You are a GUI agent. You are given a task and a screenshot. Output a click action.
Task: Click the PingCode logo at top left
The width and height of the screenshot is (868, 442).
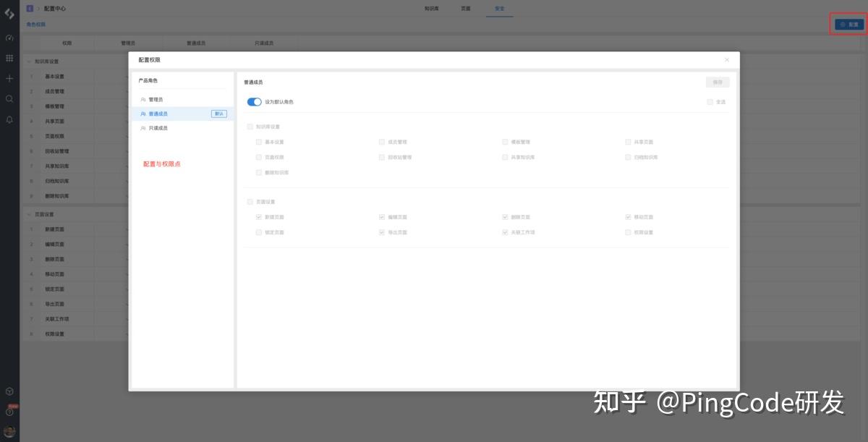point(9,11)
